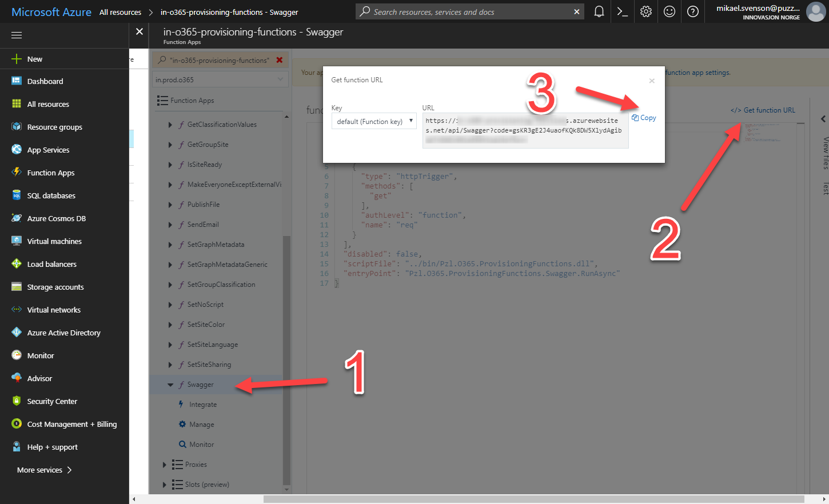Open Function Apps lightning icon
This screenshot has height=504, width=829.
17,173
